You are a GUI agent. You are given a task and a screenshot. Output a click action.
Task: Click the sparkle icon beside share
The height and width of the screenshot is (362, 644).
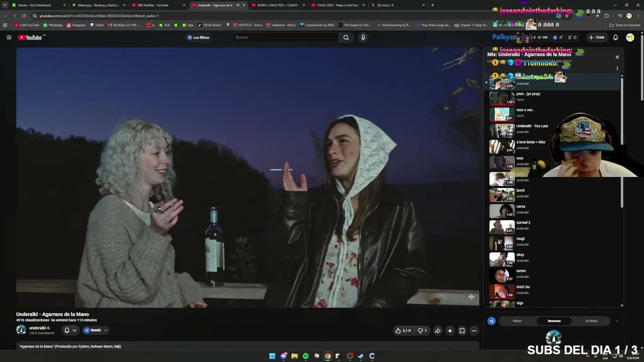pyautogui.click(x=450, y=331)
